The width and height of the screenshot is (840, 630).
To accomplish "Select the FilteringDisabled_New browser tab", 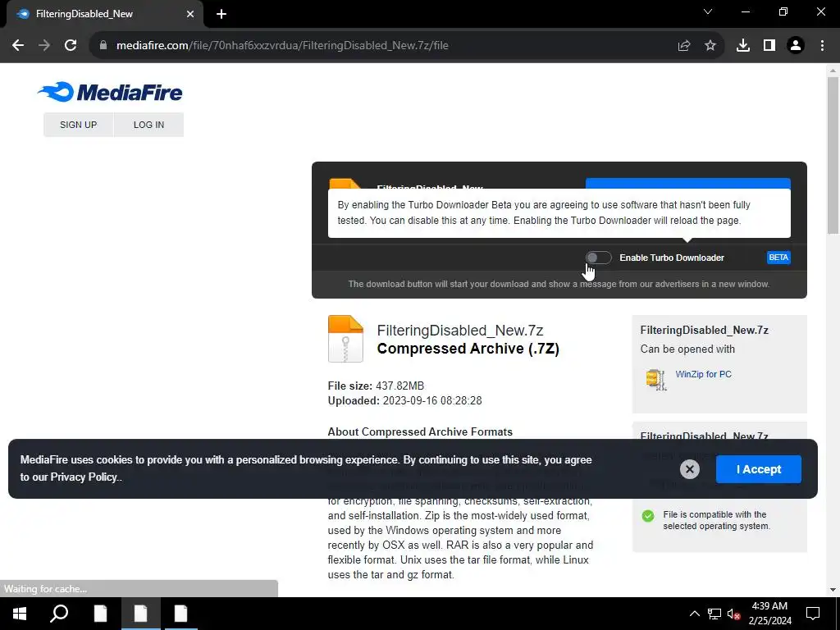I will (x=104, y=14).
